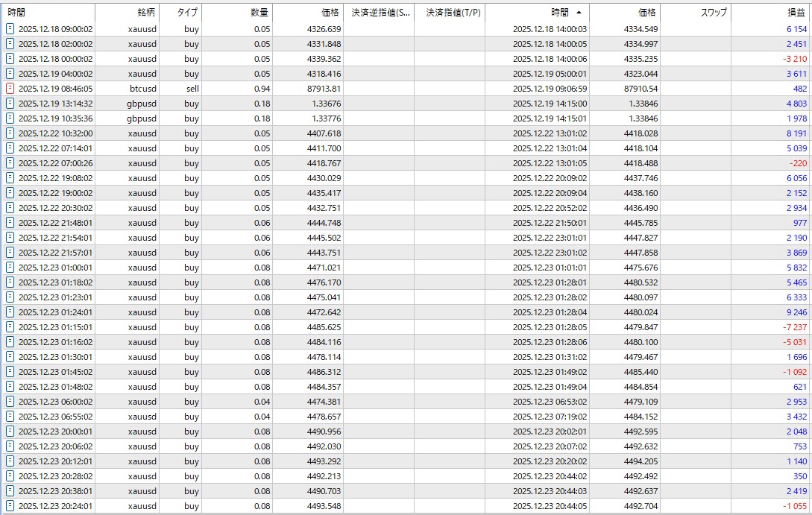
Task: Click the truncated 決済逆指値(S... column header
Action: pos(380,13)
